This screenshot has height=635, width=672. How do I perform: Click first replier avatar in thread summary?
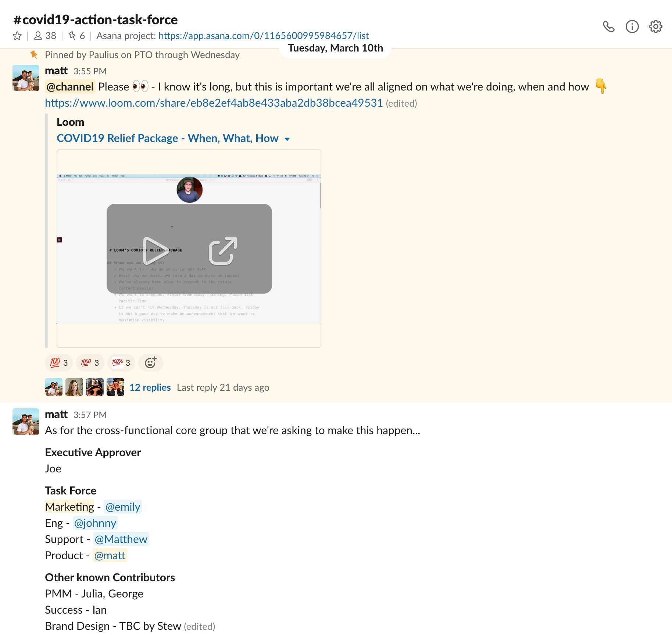[54, 387]
